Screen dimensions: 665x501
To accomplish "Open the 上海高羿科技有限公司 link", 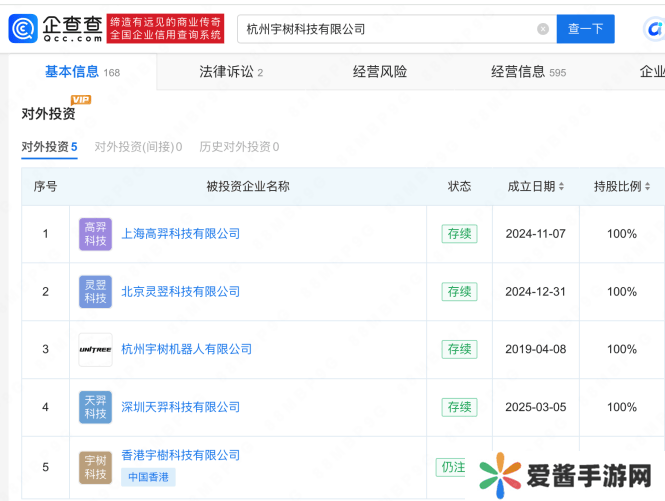I will point(180,234).
